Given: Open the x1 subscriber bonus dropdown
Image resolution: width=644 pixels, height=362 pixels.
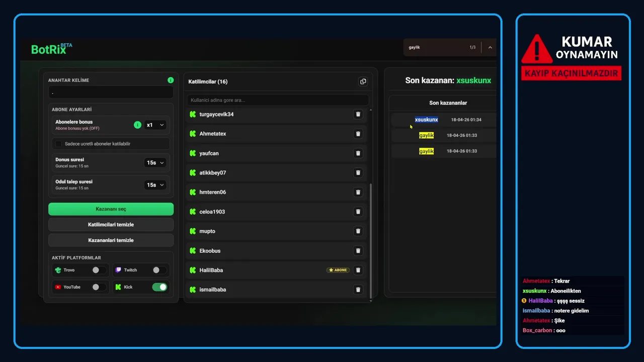Looking at the screenshot, I should pyautogui.click(x=155, y=125).
